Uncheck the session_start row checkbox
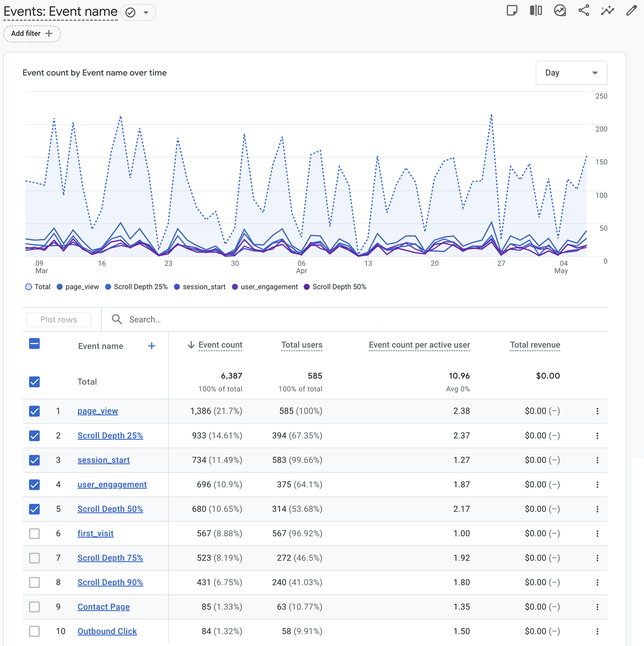Image resolution: width=644 pixels, height=646 pixels. [x=35, y=460]
